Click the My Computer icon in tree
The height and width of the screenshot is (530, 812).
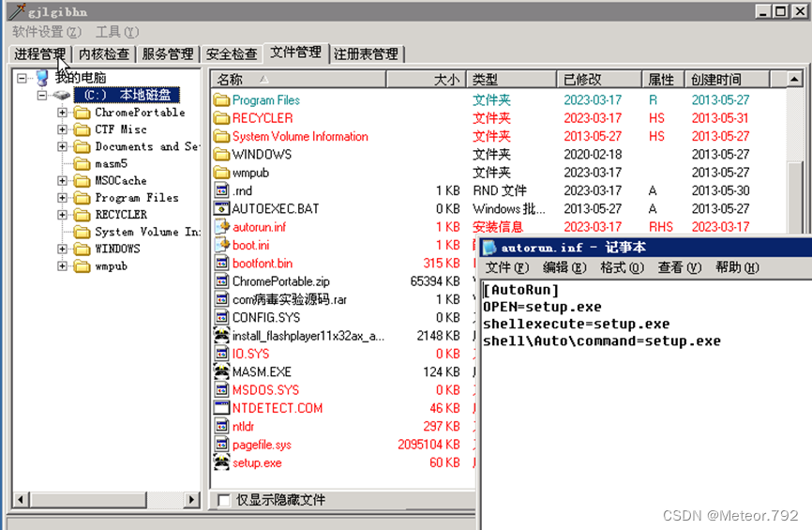[42, 78]
